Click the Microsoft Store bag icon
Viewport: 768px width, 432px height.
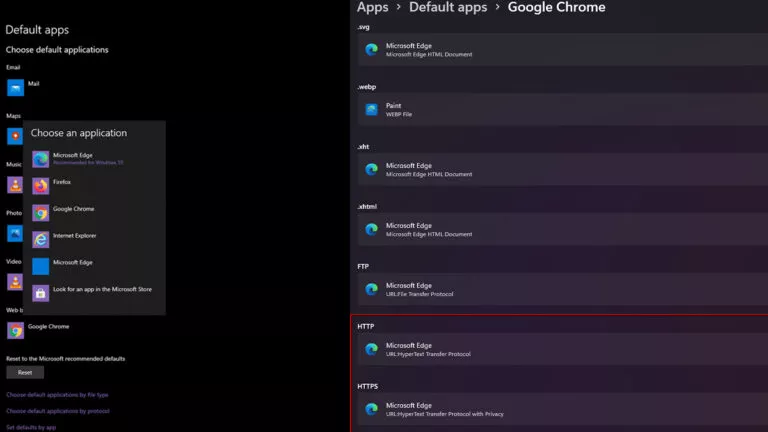click(x=41, y=293)
